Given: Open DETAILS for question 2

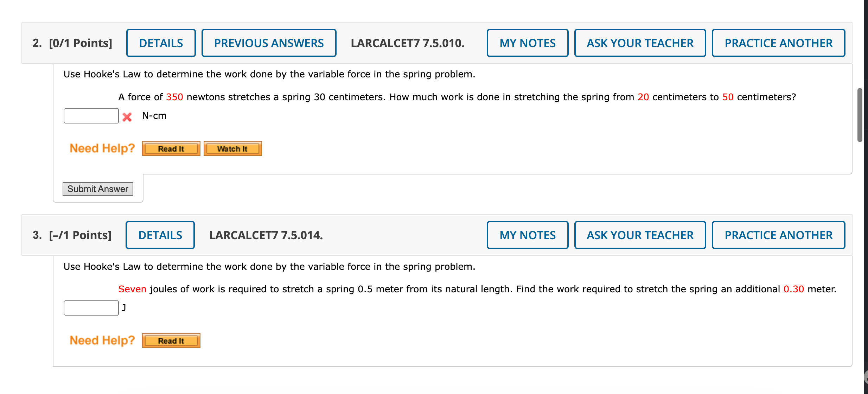Looking at the screenshot, I should 161,43.
